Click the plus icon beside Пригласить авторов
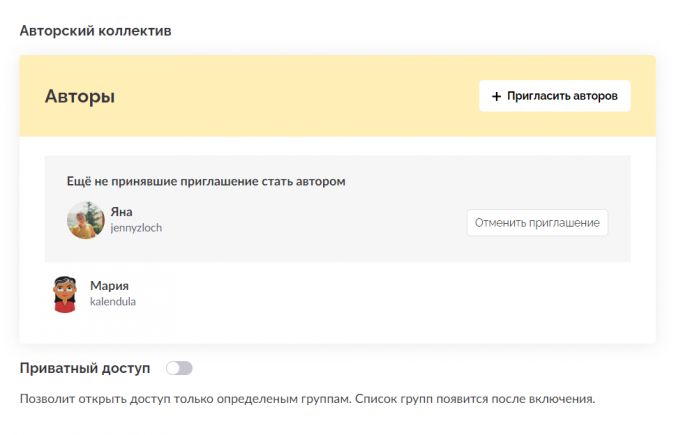 tap(496, 96)
